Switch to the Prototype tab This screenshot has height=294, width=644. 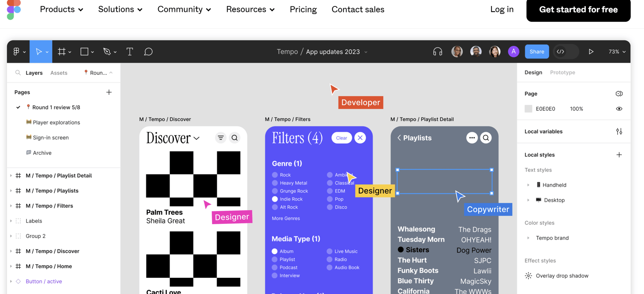coord(562,72)
